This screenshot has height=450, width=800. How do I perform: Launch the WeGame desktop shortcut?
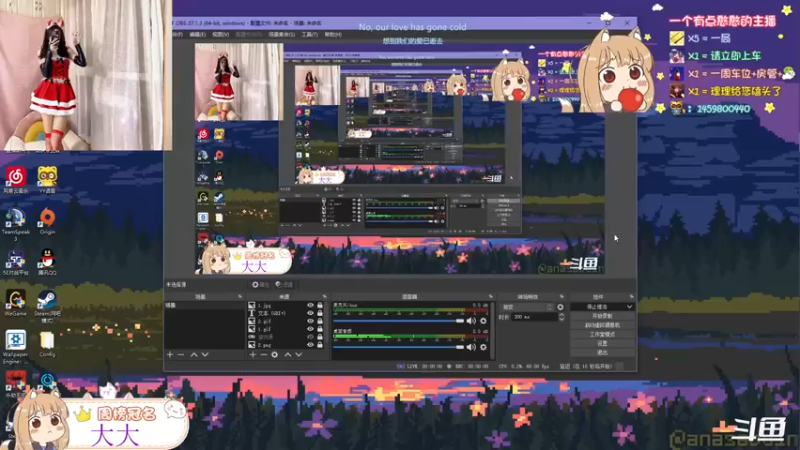pyautogui.click(x=16, y=303)
